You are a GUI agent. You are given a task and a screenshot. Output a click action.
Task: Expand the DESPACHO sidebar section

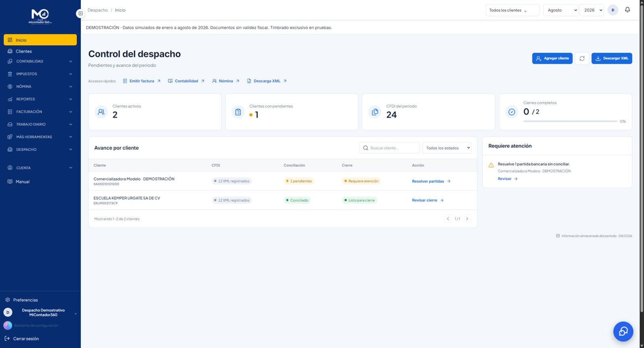click(x=40, y=150)
